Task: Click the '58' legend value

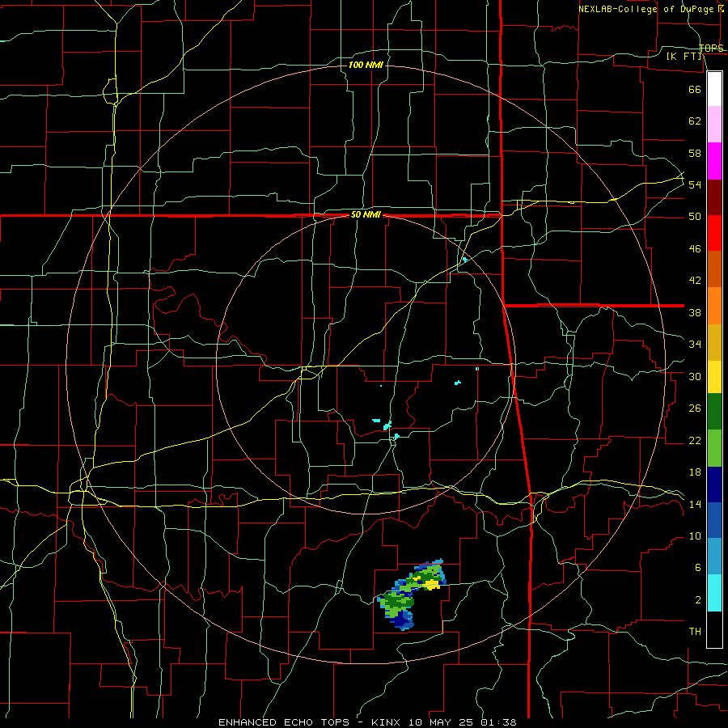Action: point(695,153)
